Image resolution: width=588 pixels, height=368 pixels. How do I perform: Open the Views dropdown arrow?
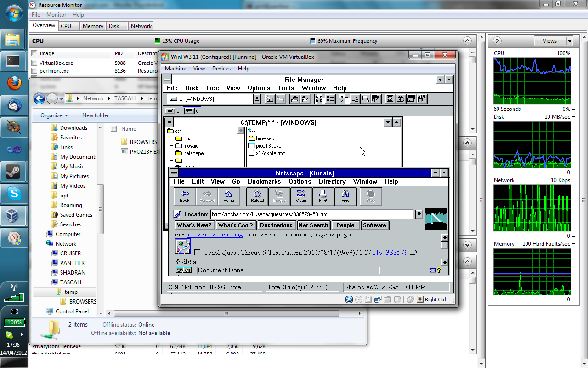570,41
